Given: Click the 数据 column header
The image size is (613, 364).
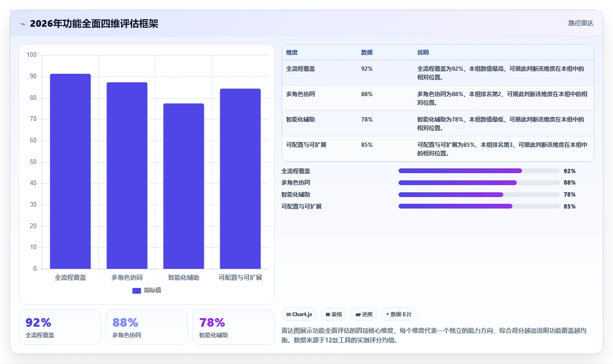Looking at the screenshot, I should [367, 53].
